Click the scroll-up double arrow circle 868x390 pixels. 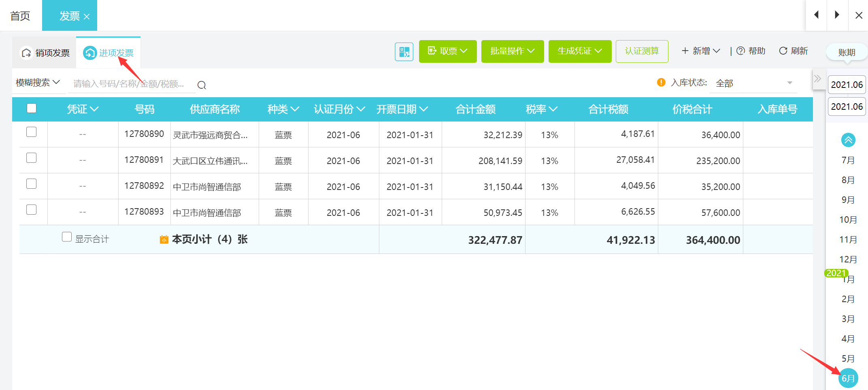pos(848,140)
